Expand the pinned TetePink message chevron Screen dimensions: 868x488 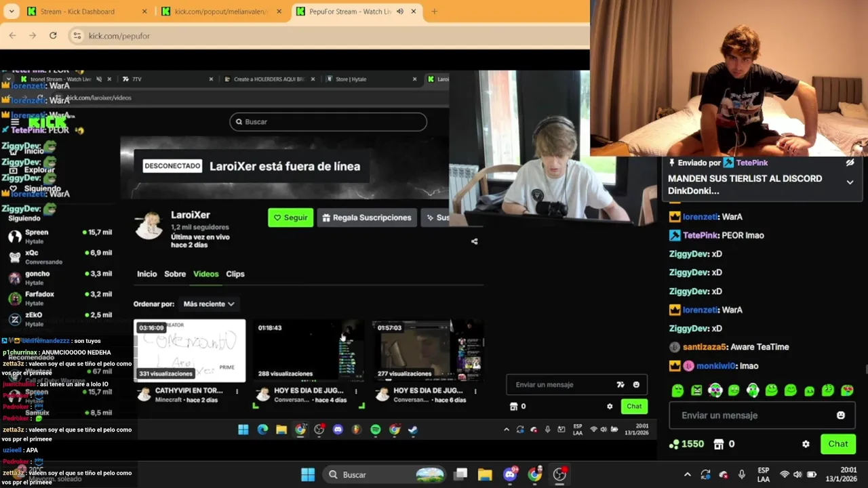850,182
